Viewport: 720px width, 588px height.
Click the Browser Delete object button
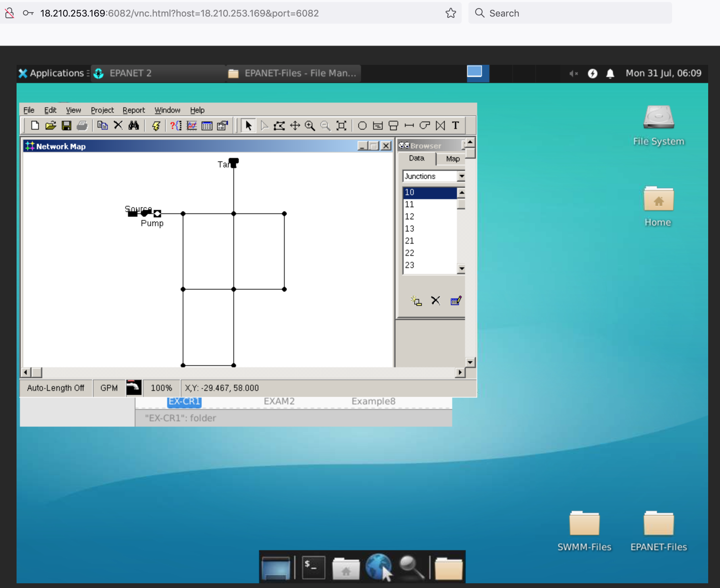pos(435,300)
